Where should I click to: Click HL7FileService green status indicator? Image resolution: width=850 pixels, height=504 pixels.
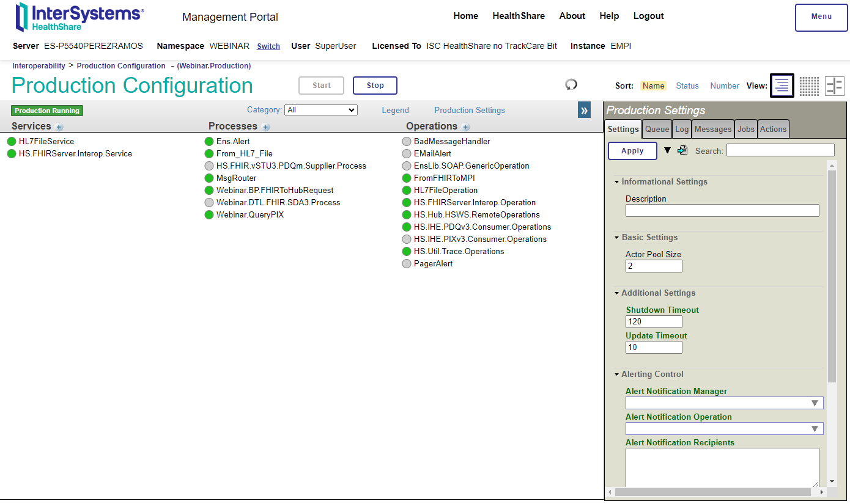click(x=12, y=142)
